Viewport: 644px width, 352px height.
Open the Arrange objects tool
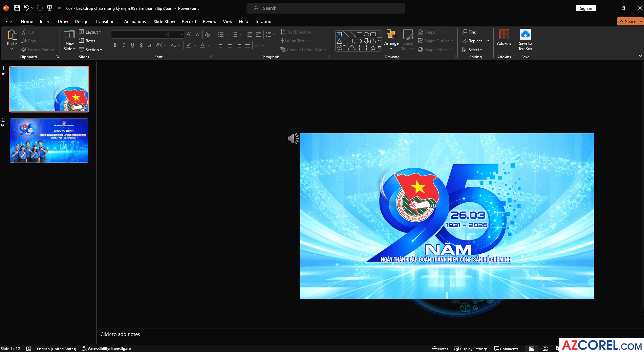click(391, 40)
